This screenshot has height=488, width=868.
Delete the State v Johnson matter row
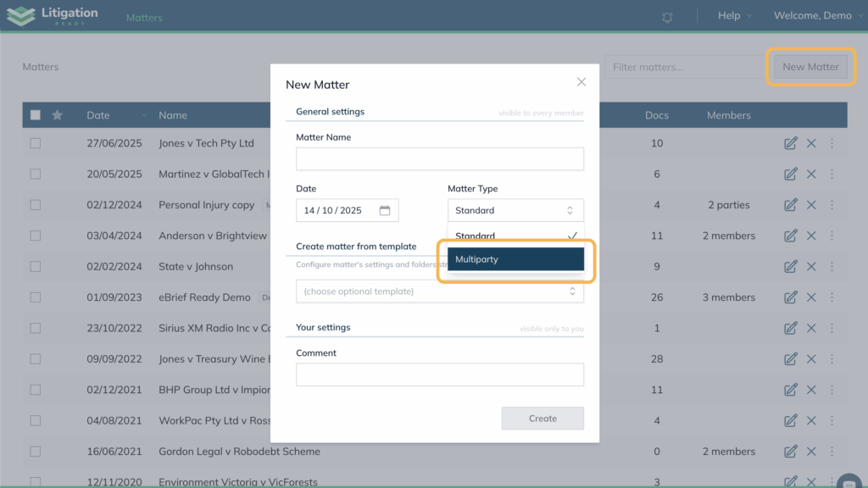(811, 267)
